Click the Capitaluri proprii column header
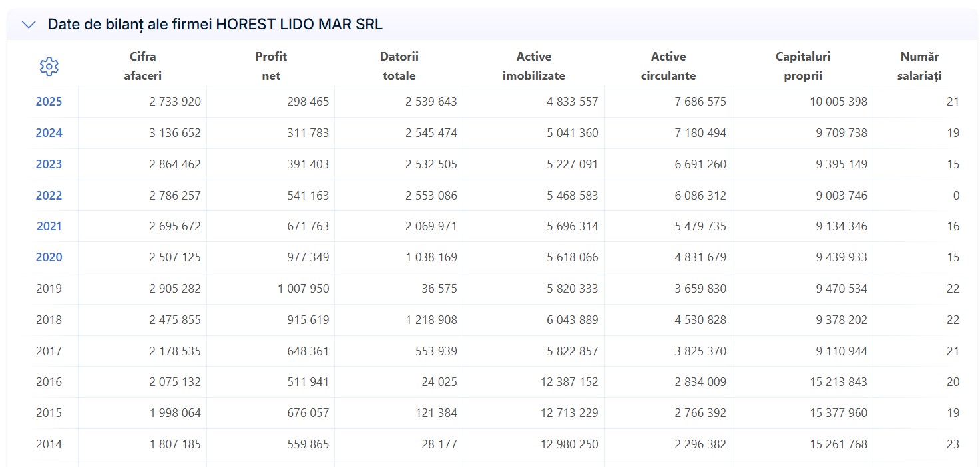The height and width of the screenshot is (467, 980). point(803,66)
